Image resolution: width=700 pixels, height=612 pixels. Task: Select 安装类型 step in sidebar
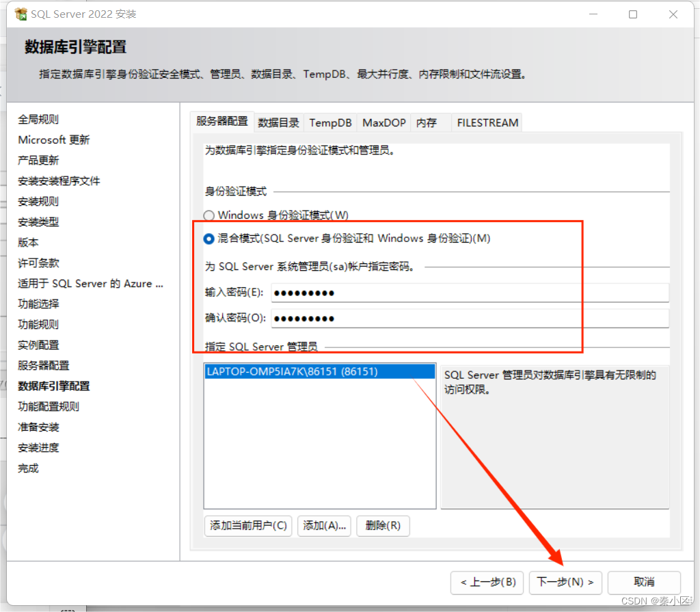pos(38,222)
